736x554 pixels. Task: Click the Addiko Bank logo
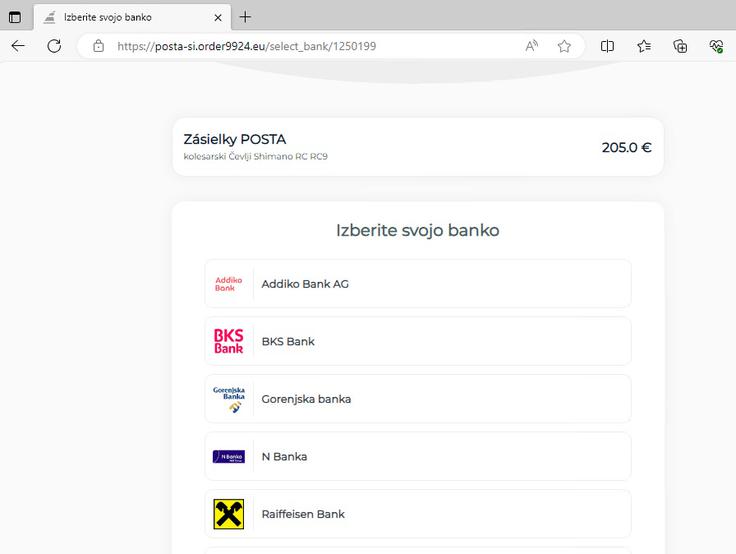tap(229, 284)
